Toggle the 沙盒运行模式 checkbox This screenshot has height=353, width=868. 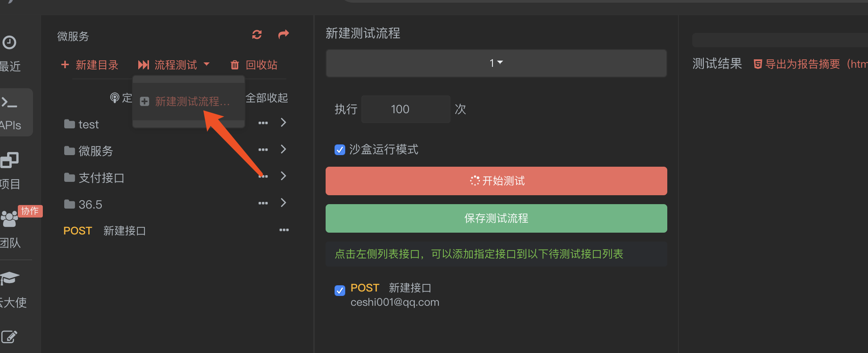[x=340, y=150]
